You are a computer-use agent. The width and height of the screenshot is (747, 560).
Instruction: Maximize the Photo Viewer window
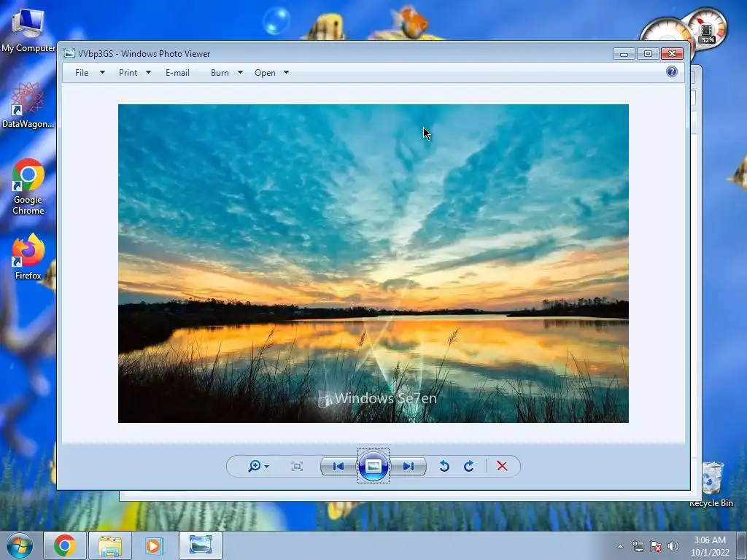coord(648,54)
